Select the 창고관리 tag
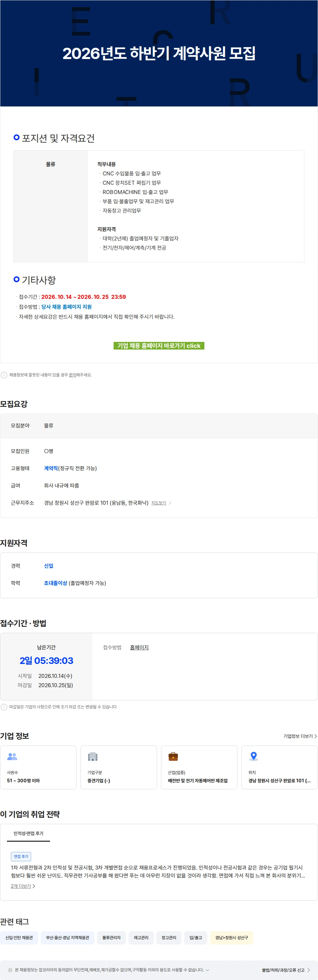318x980 pixels. tap(169, 938)
